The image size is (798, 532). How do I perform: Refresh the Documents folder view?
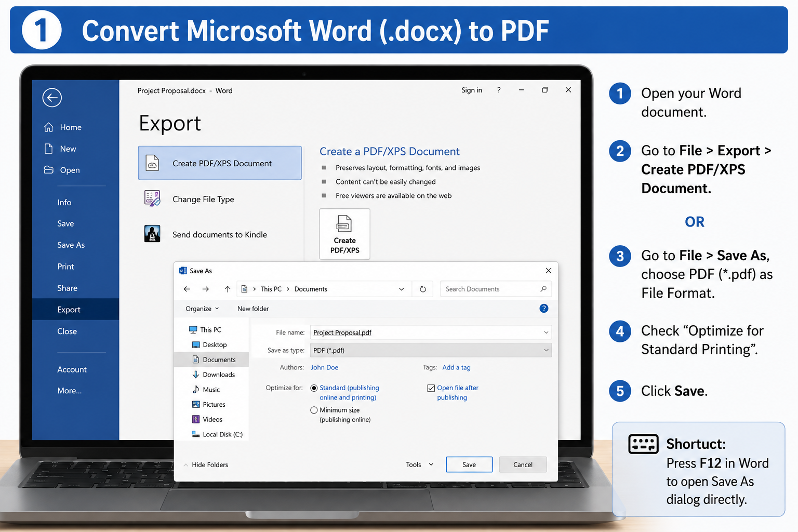pos(423,289)
